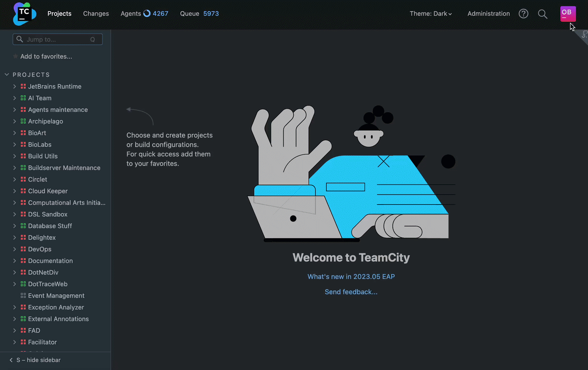Click the Documentation project status icon
This screenshot has width=588, height=370.
coord(23,261)
